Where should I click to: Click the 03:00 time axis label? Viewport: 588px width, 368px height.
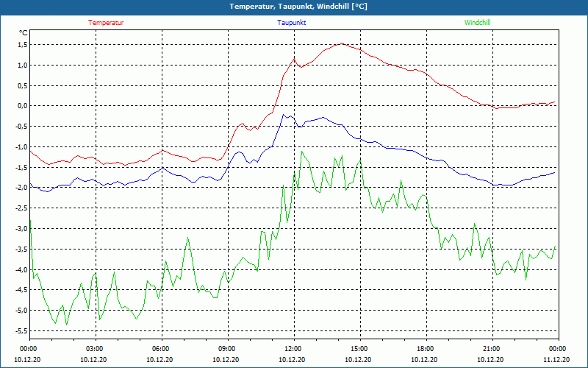point(95,349)
